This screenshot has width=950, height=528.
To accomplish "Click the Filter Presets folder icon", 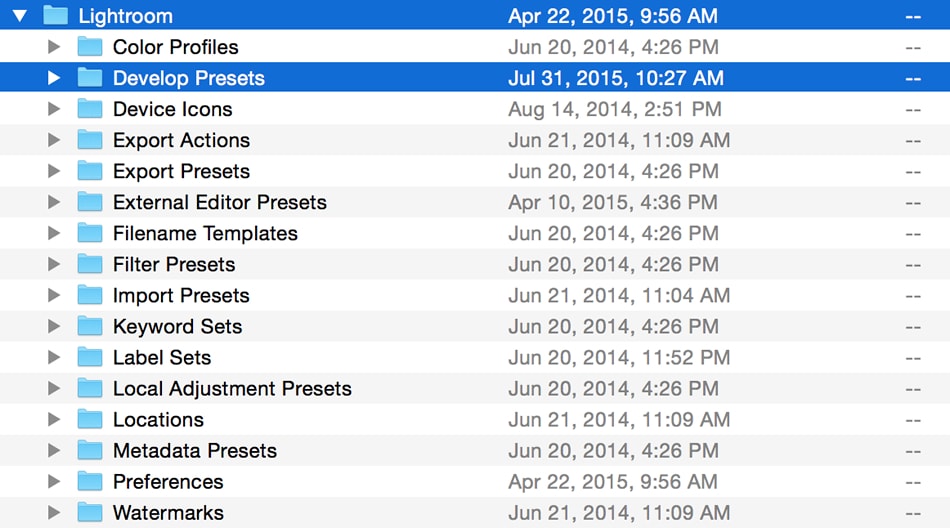I will pyautogui.click(x=90, y=263).
